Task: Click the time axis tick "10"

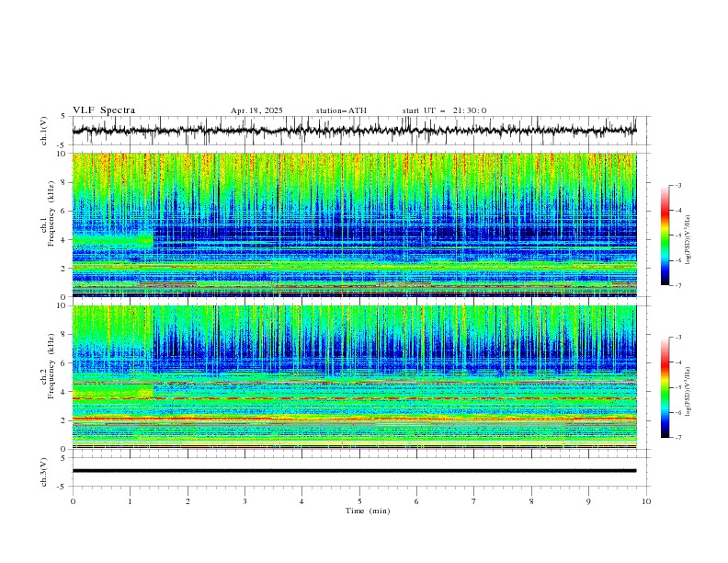Action: coord(646,501)
